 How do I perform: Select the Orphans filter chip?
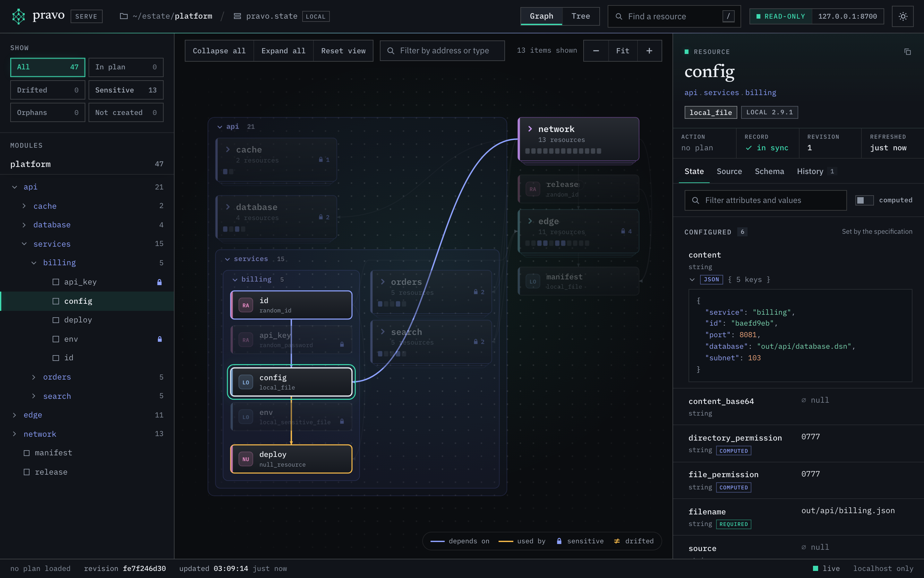48,112
